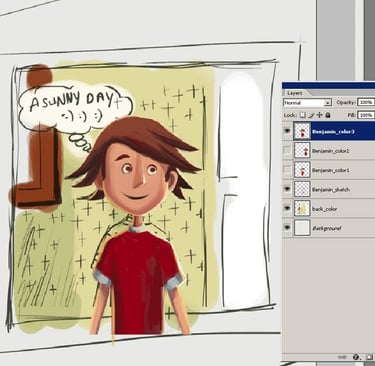Hide the Benjamin_color3 layer
Image resolution: width=375 pixels, height=366 pixels.
(x=287, y=131)
